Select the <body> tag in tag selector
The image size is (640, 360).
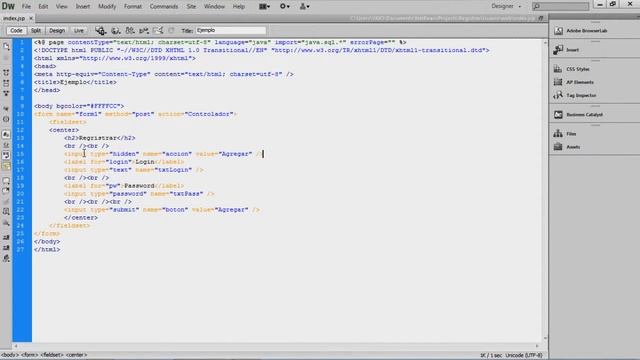pyautogui.click(x=10, y=355)
